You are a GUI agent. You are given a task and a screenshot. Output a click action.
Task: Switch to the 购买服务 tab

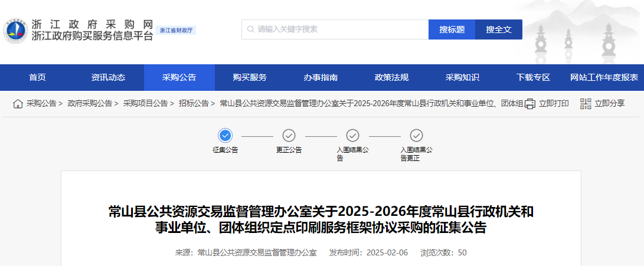pyautogui.click(x=250, y=77)
